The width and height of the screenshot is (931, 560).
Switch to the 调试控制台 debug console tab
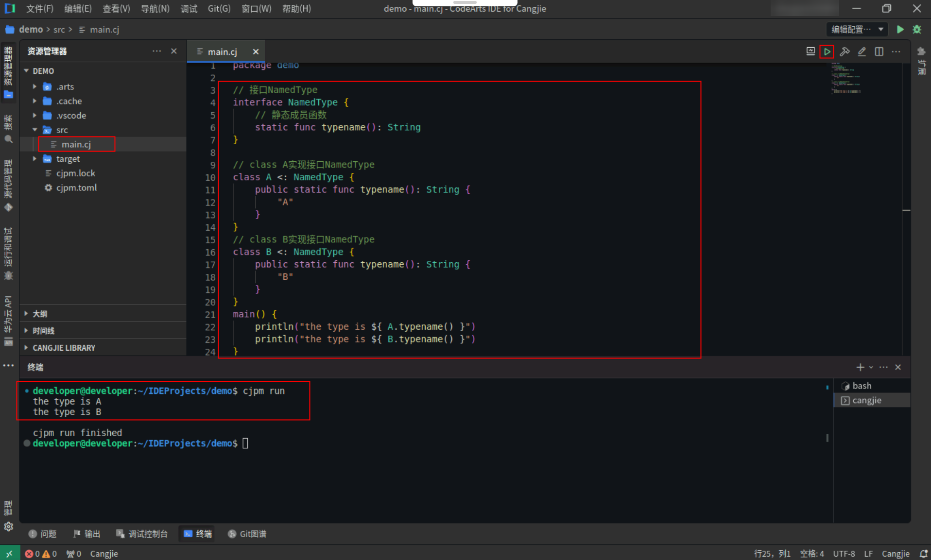tap(141, 534)
